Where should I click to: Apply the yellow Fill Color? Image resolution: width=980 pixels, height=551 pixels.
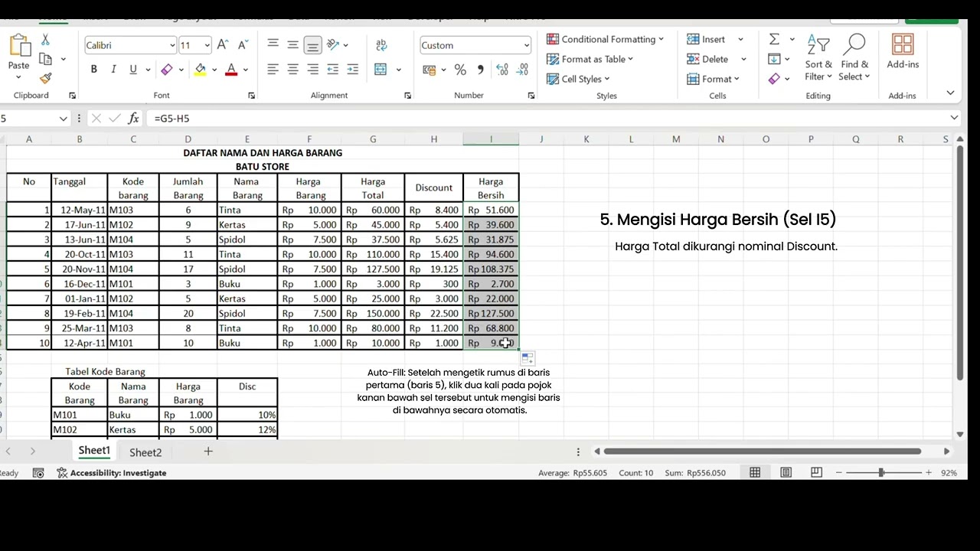point(200,70)
